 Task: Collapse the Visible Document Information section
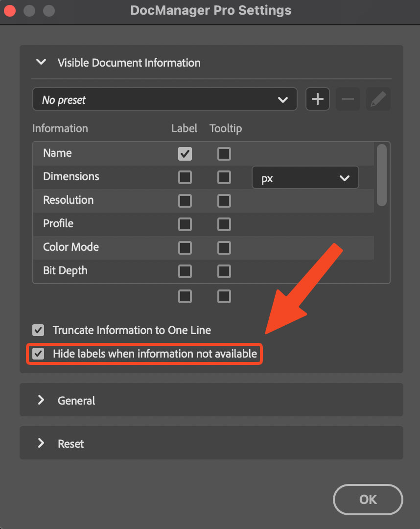click(41, 62)
